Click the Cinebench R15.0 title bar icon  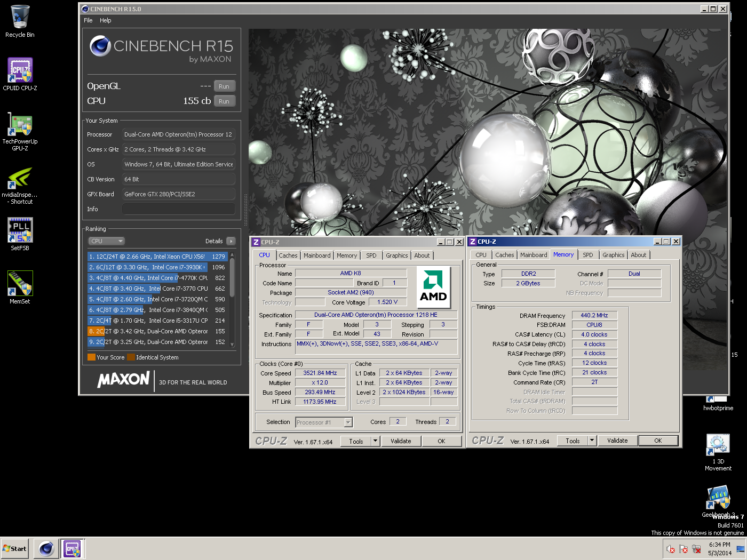pos(85,9)
